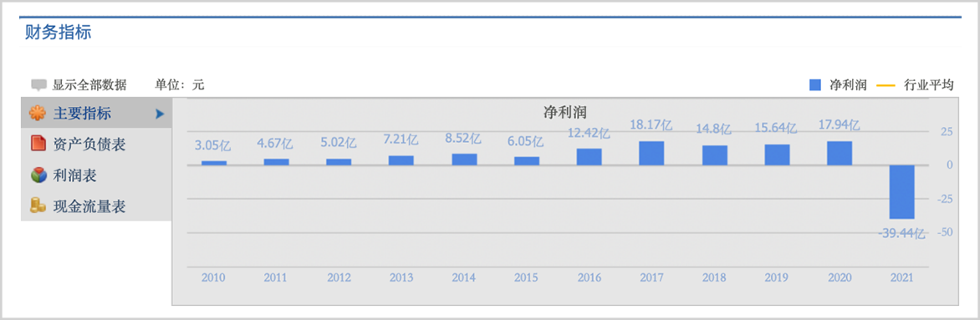The width and height of the screenshot is (980, 320).
Task: Click the 12.42亿 data label
Action: 588,133
